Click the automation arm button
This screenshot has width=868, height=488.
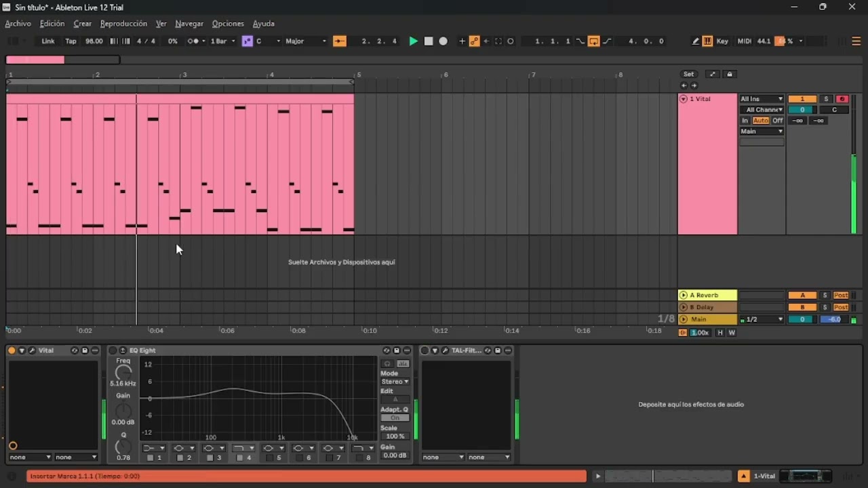(474, 41)
